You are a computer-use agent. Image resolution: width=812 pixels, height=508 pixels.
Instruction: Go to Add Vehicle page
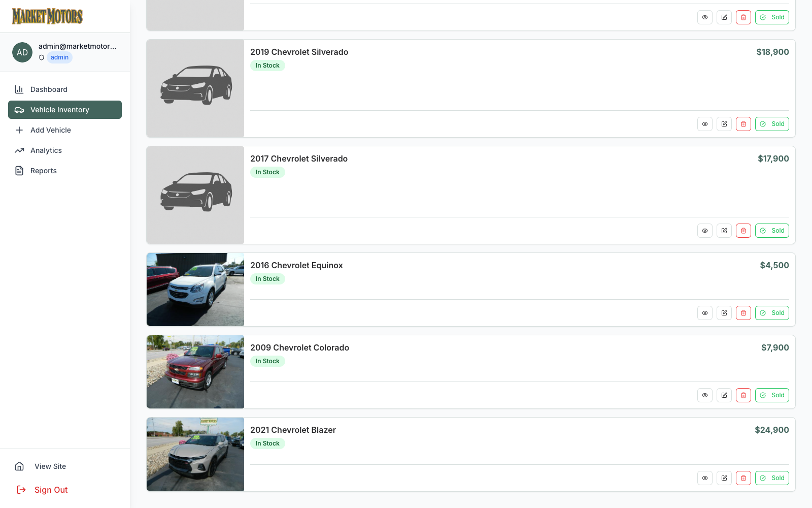tap(65, 130)
